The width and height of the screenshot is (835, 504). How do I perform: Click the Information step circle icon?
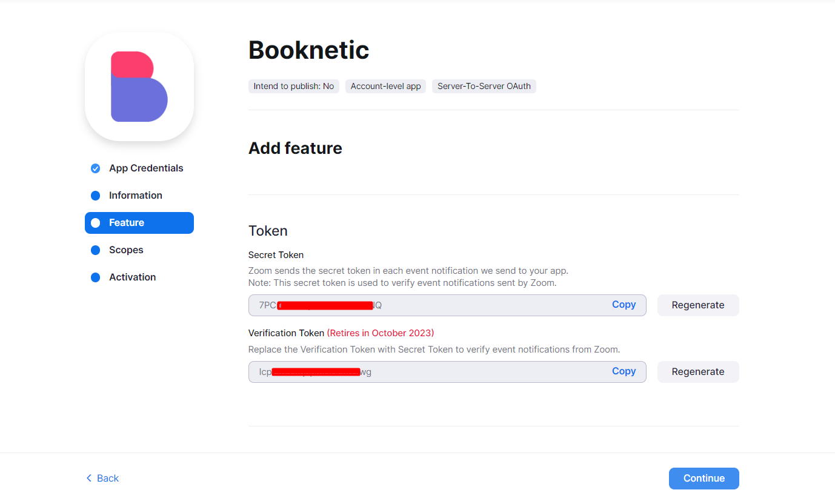pyautogui.click(x=95, y=196)
